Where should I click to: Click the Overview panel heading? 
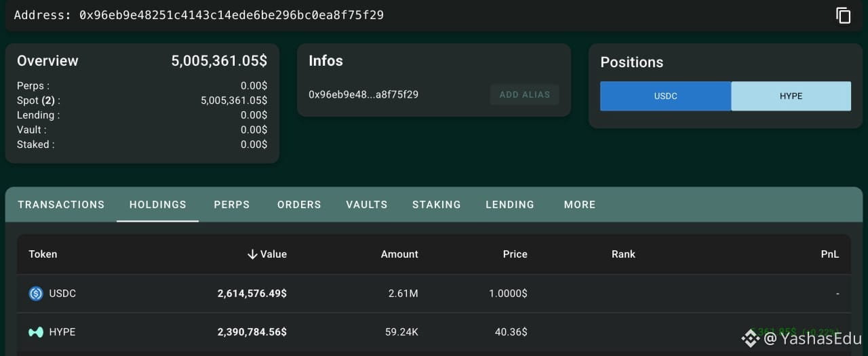click(47, 61)
